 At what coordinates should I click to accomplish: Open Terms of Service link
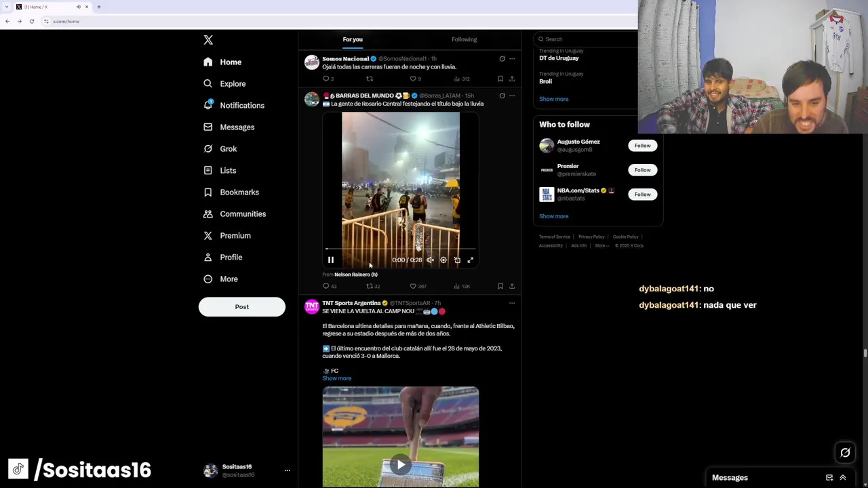point(554,237)
